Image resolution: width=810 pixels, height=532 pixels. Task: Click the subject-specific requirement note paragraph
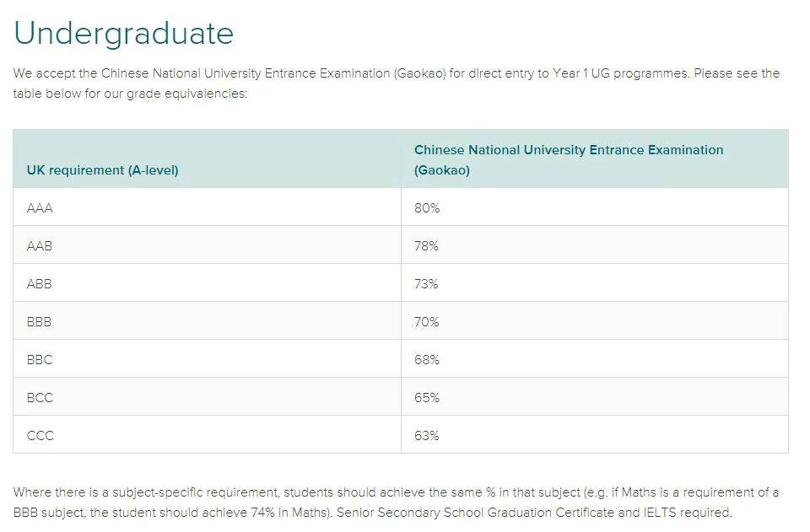[397, 502]
